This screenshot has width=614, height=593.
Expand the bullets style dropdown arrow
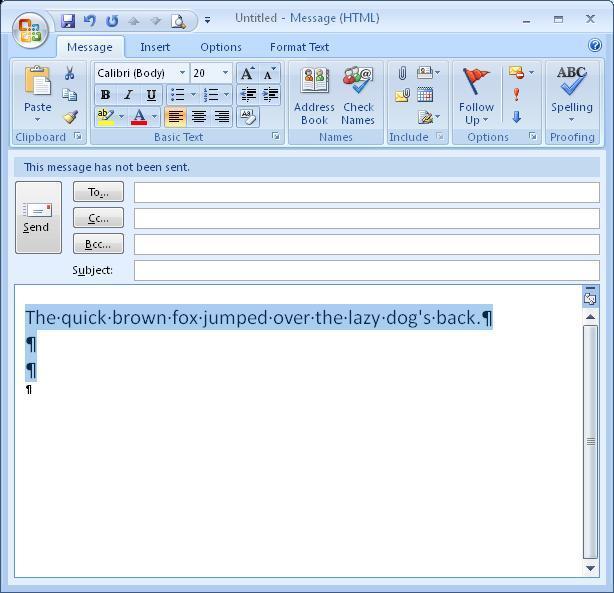point(193,94)
